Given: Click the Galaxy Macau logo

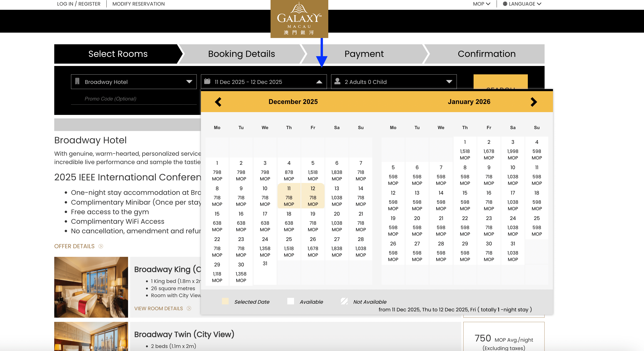Looking at the screenshot, I should click(x=299, y=19).
